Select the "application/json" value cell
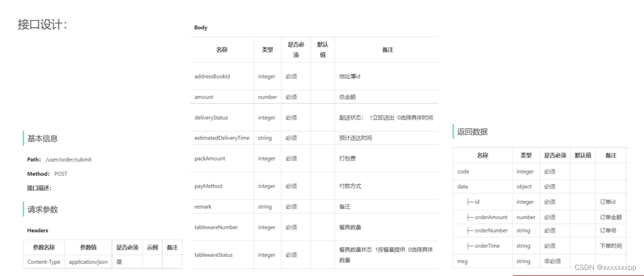Image resolution: width=644 pixels, height=276 pixels. (88, 262)
